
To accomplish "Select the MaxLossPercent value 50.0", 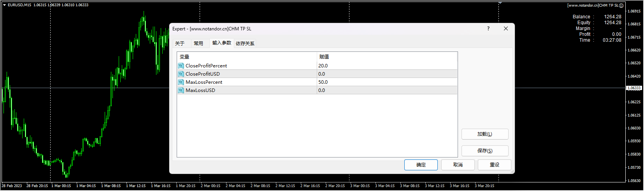I will coord(323,82).
